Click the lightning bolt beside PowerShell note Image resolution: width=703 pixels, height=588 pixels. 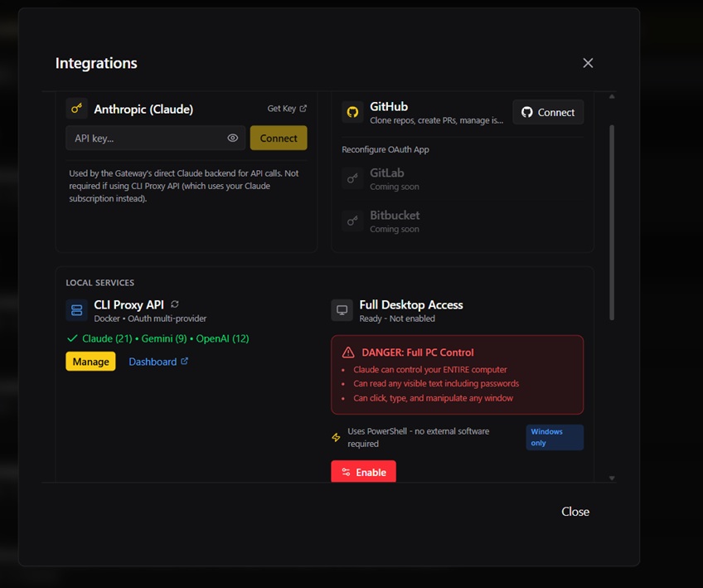[336, 436]
